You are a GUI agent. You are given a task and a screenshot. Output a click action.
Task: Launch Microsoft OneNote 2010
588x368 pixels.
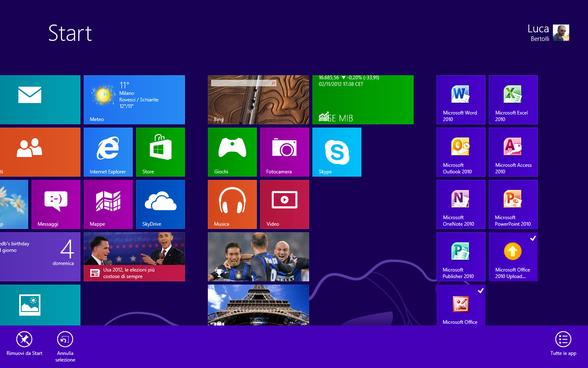click(x=461, y=204)
